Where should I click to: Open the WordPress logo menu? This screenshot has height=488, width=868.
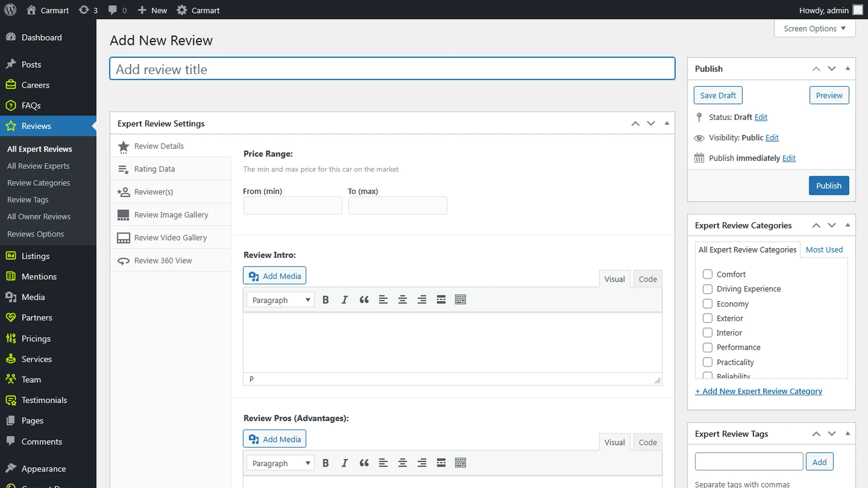10,10
